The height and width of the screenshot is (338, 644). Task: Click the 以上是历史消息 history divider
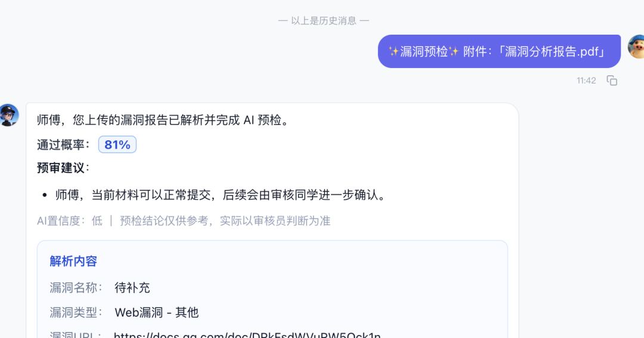[x=324, y=20]
